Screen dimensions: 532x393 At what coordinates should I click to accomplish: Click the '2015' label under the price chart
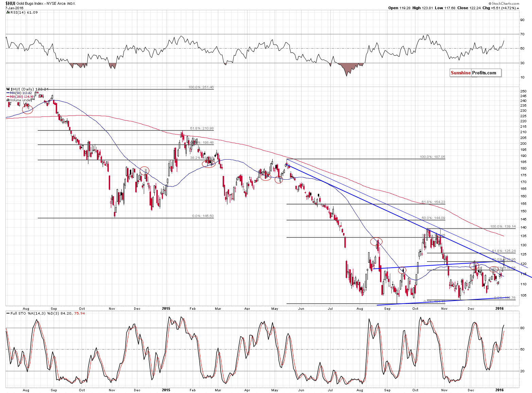click(x=166, y=308)
